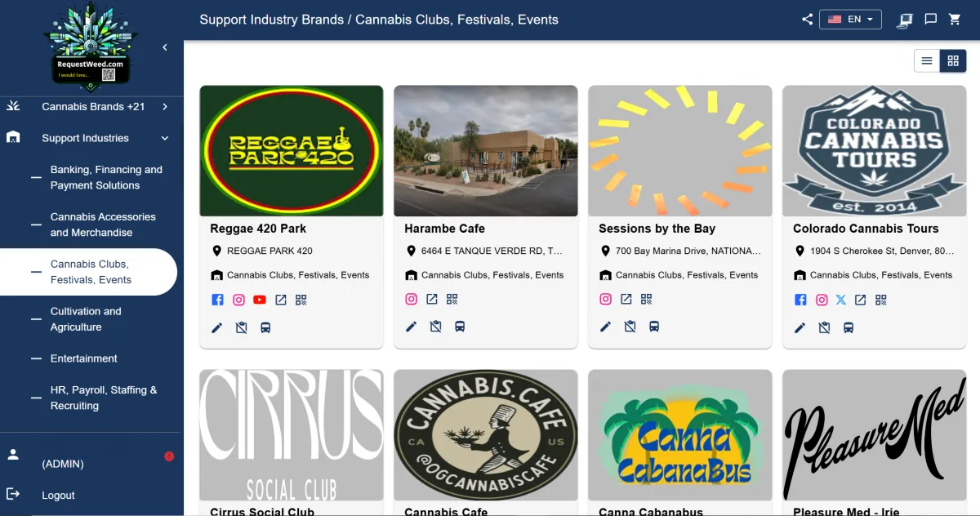Image resolution: width=980 pixels, height=516 pixels.
Task: Click Colorado Cannabis Tours' X (Twitter) icon
Action: pyautogui.click(x=841, y=300)
